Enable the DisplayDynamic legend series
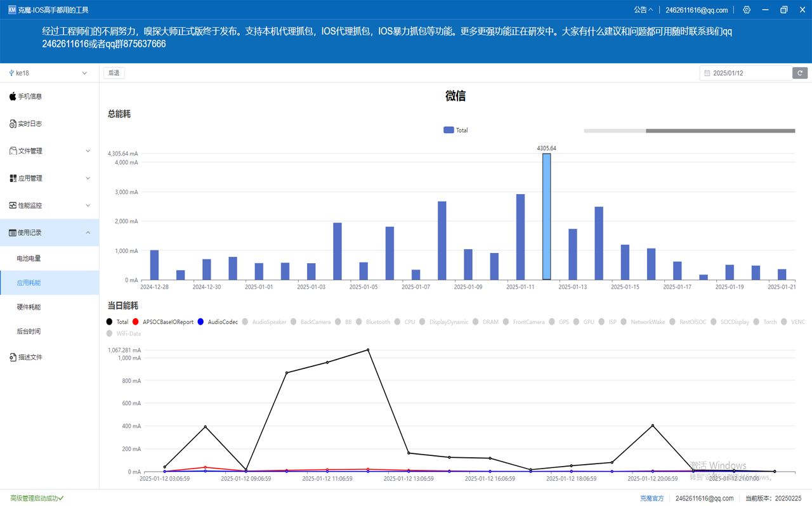The width and height of the screenshot is (812, 506). [445, 322]
